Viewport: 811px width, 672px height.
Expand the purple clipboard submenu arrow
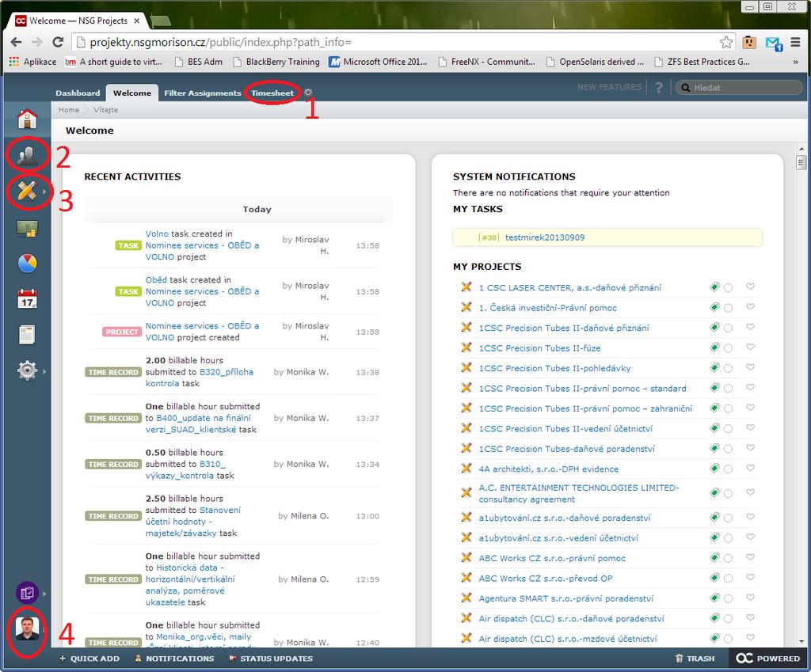pyautogui.click(x=44, y=594)
